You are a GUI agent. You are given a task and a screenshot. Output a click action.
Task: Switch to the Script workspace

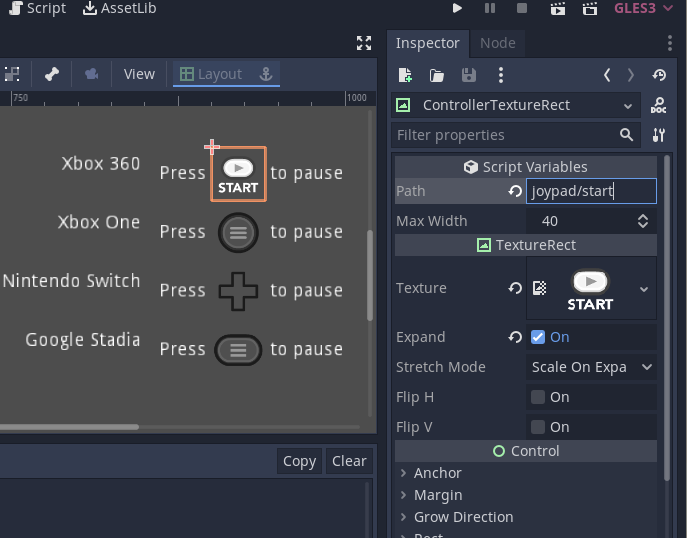38,8
